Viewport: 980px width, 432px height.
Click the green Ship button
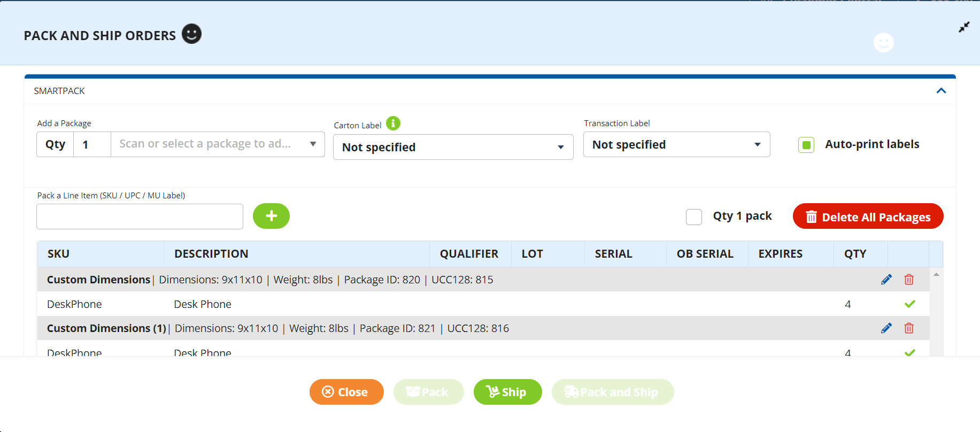point(507,392)
